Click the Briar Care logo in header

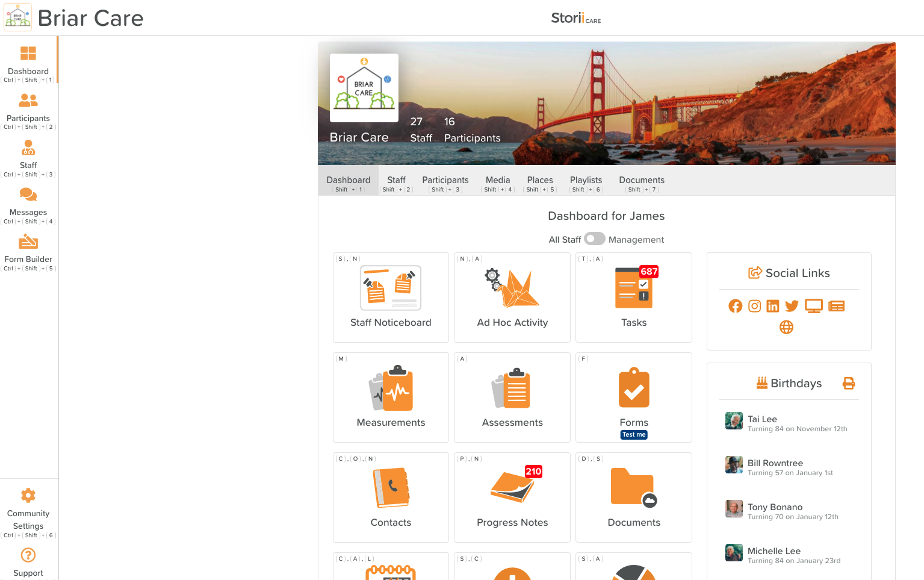pyautogui.click(x=17, y=17)
